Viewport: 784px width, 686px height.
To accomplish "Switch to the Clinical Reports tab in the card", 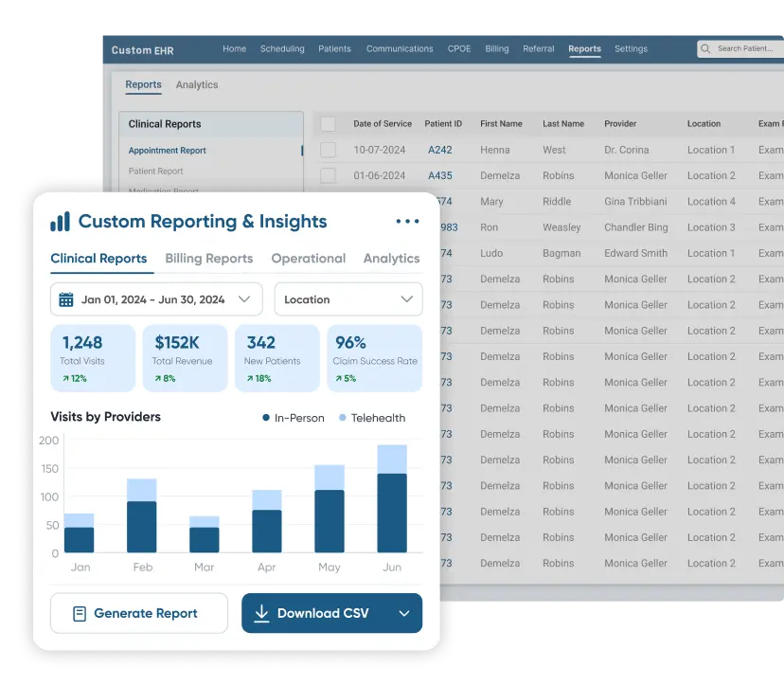I will pyautogui.click(x=98, y=258).
